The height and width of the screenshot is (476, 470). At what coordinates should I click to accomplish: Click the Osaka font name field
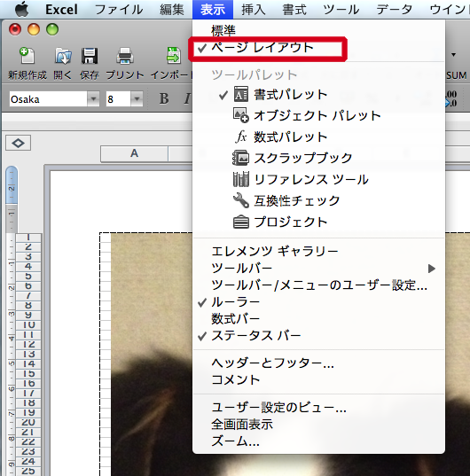tap(48, 99)
